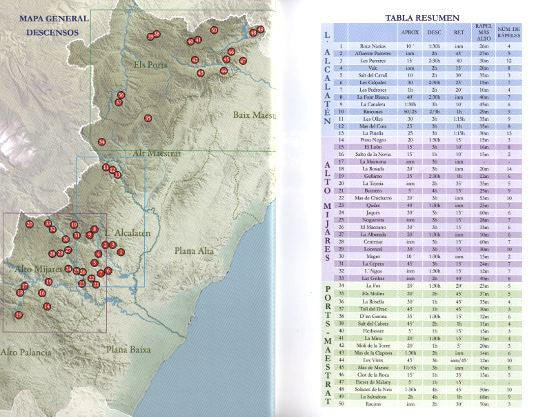Click red map marker number 18
Viewport: 550px width, 417px height.
20,293
